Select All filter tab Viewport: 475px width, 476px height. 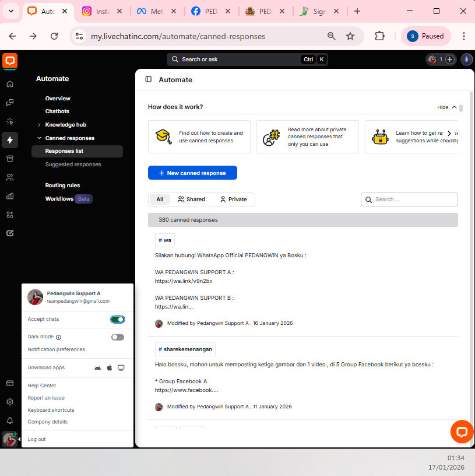160,199
